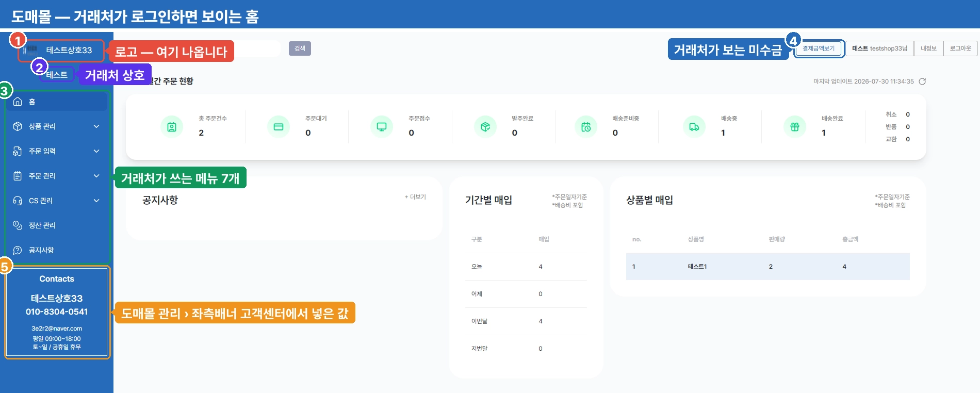Image resolution: width=980 pixels, height=393 pixels.
Task: Click the 취소 count label
Action: click(891, 114)
